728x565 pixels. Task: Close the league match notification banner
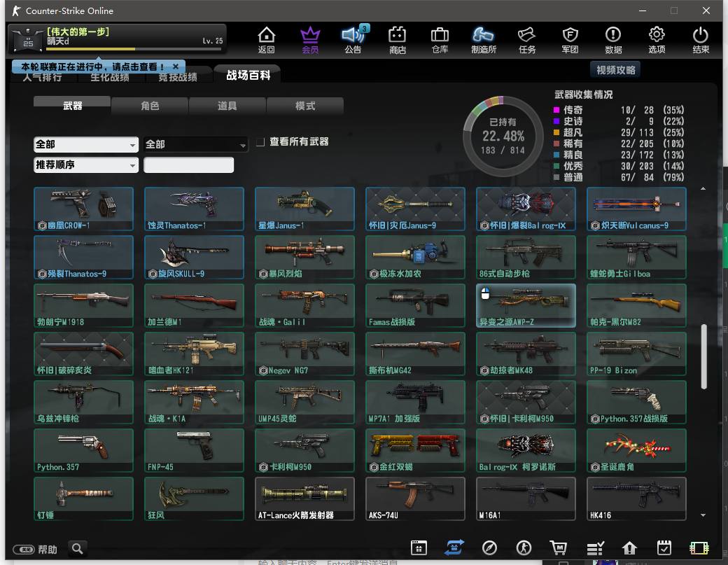[176, 67]
